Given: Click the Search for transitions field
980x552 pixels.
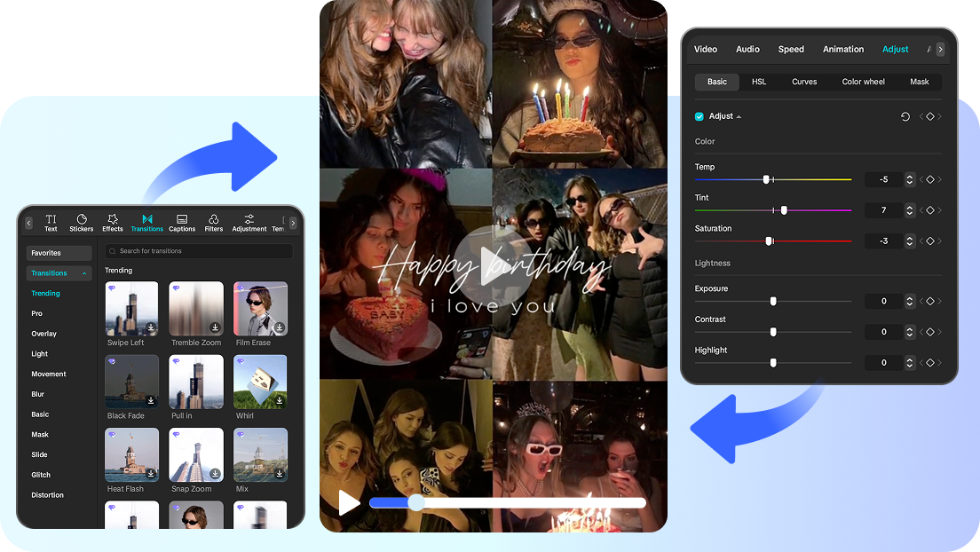Looking at the screenshot, I should [199, 251].
